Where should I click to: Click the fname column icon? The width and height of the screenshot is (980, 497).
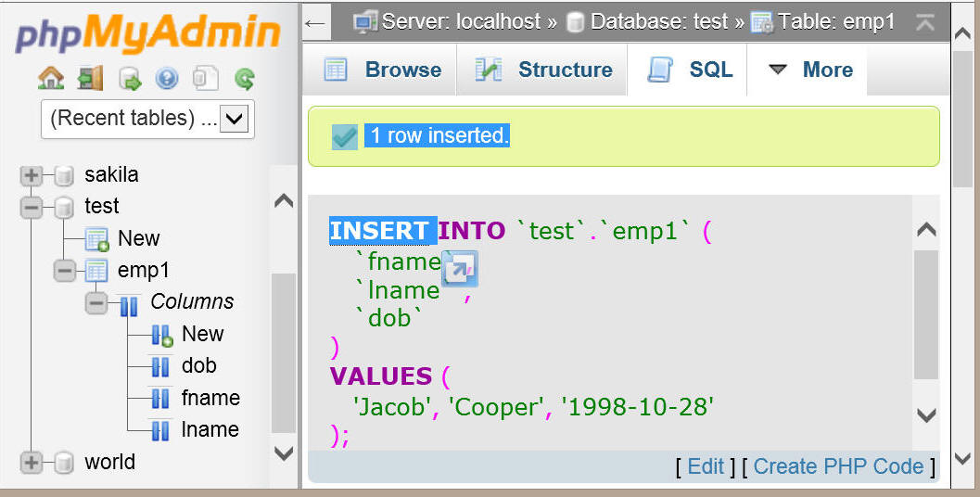(160, 399)
